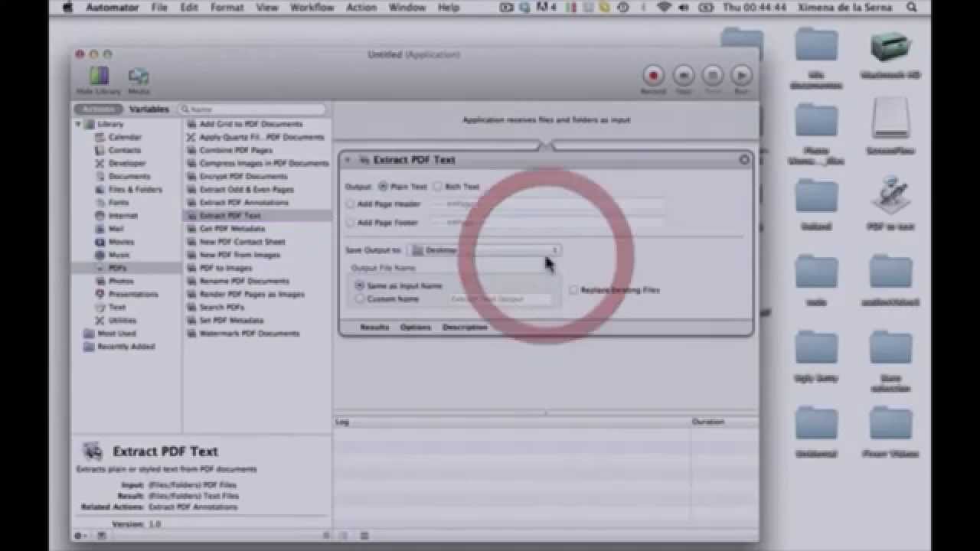The image size is (980, 551).
Task: Select Encrypt PDF Documents action
Action: coord(243,176)
